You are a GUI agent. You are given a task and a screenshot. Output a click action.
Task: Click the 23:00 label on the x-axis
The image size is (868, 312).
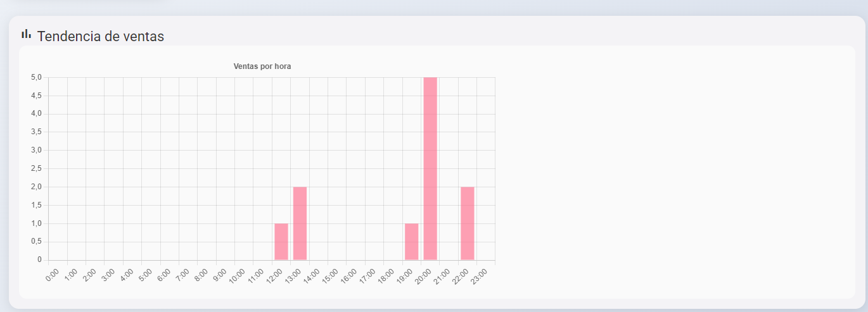480,277
